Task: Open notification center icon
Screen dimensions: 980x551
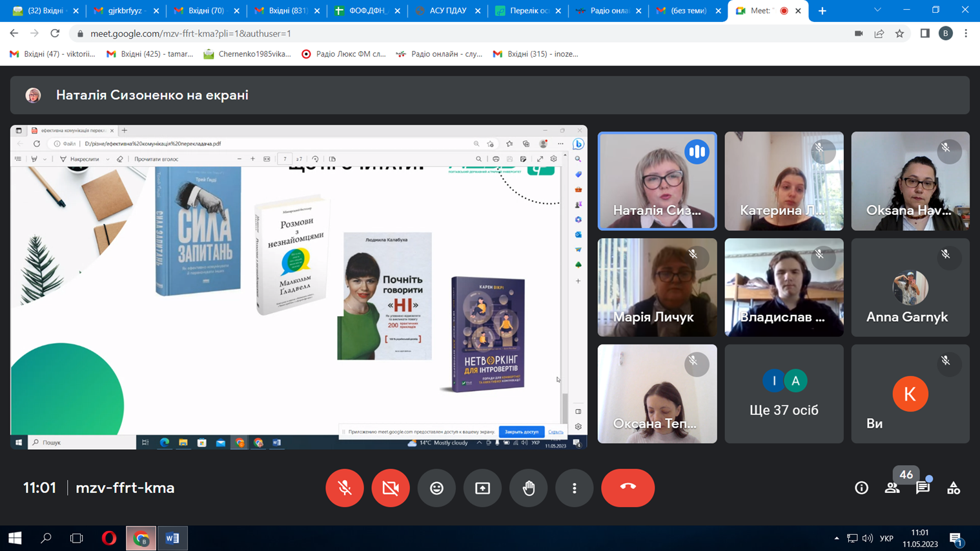Action: [x=956, y=538]
